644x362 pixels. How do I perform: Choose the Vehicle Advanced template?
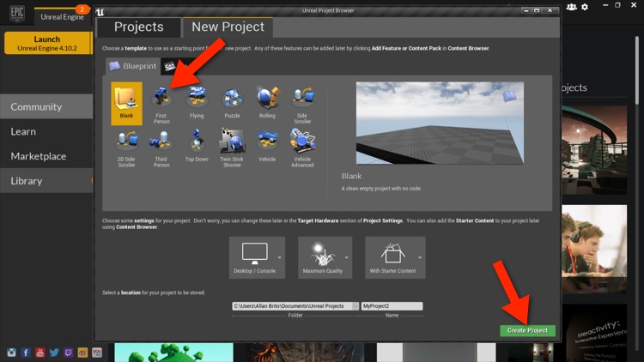pyautogui.click(x=302, y=148)
